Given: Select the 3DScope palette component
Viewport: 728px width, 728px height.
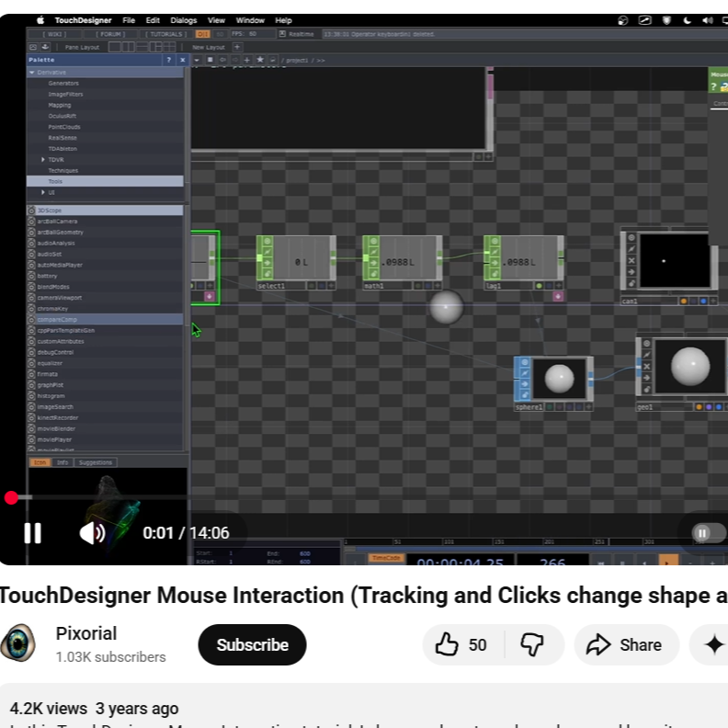Looking at the screenshot, I should coord(105,210).
